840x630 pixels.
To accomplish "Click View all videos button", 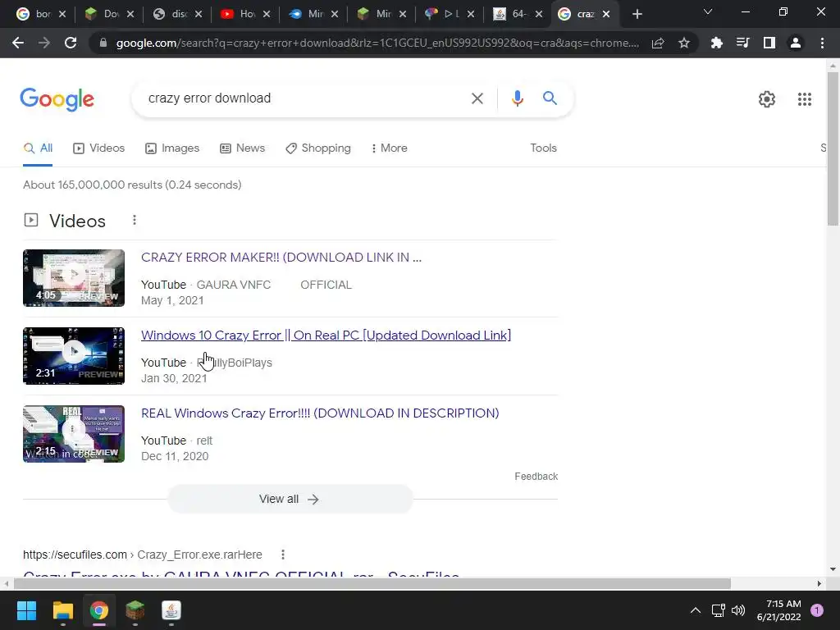I will click(290, 500).
